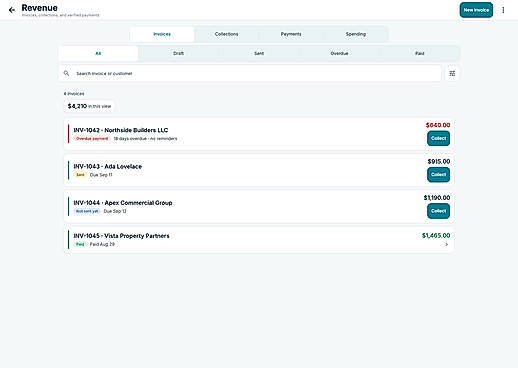Create a New Invoice
The height and width of the screenshot is (368, 518).
click(x=476, y=10)
